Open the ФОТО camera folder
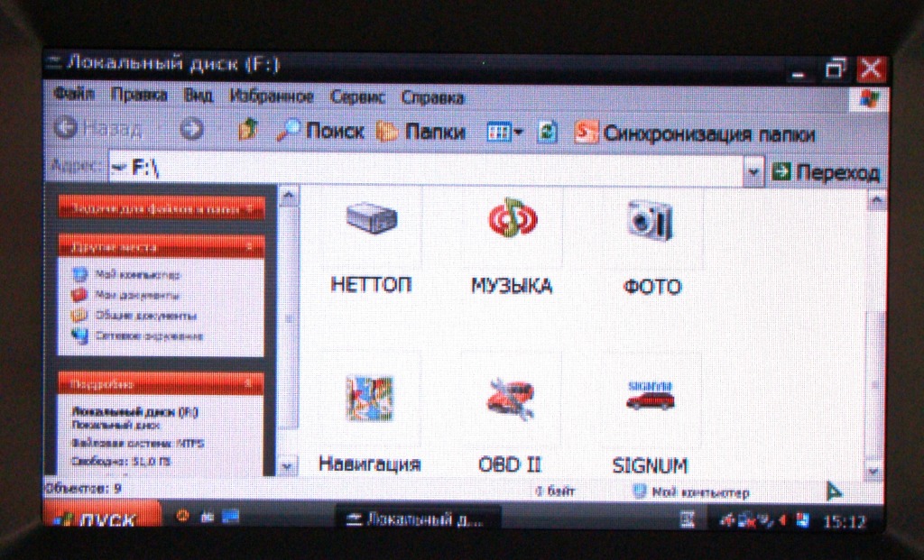Viewport: 924px width, 560px height. pyautogui.click(x=651, y=221)
